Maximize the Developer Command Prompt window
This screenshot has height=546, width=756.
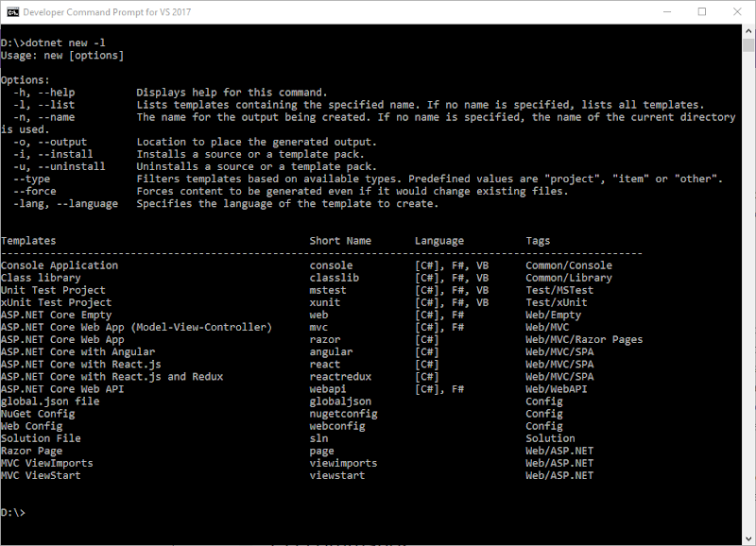702,12
